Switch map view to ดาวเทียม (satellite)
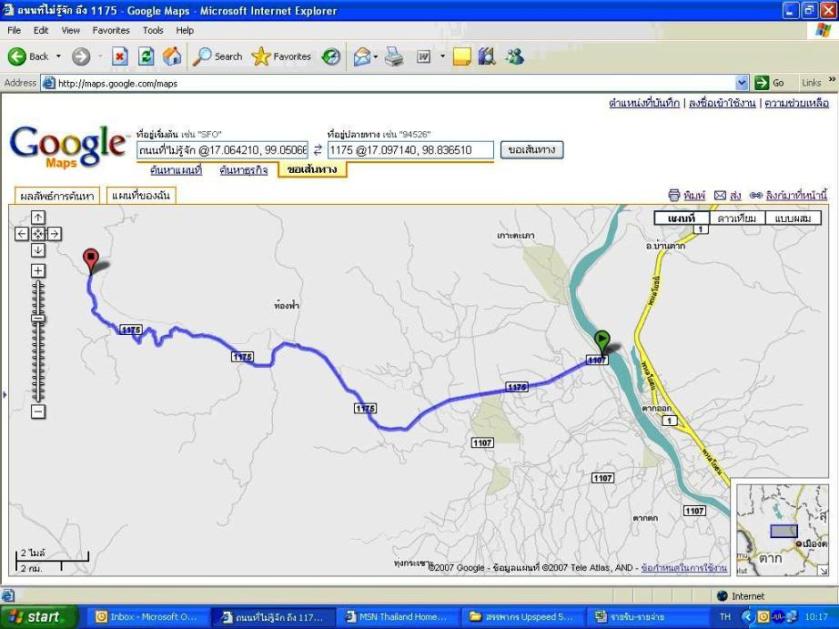Screen dimensions: 839x629 (737, 218)
